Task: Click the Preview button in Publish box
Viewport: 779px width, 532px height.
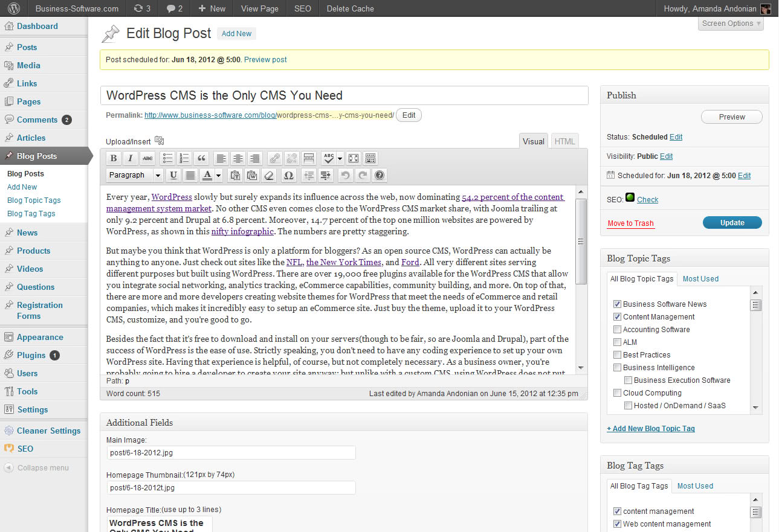Action: (x=732, y=117)
